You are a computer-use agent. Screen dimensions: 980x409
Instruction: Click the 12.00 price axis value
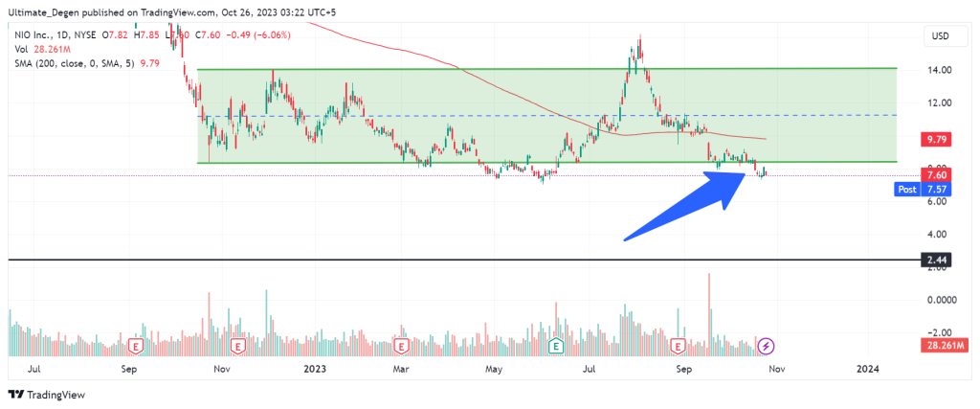pyautogui.click(x=938, y=102)
